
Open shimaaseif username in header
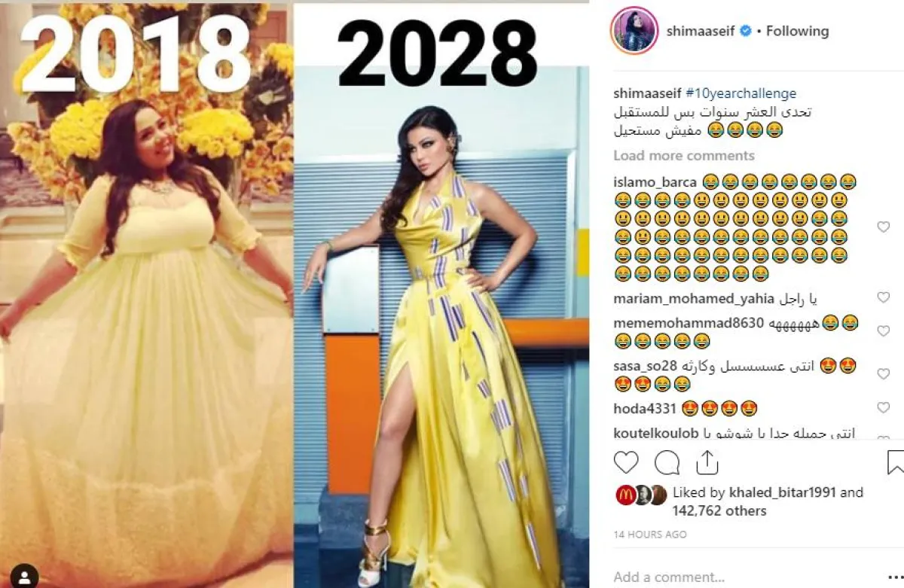tap(701, 31)
